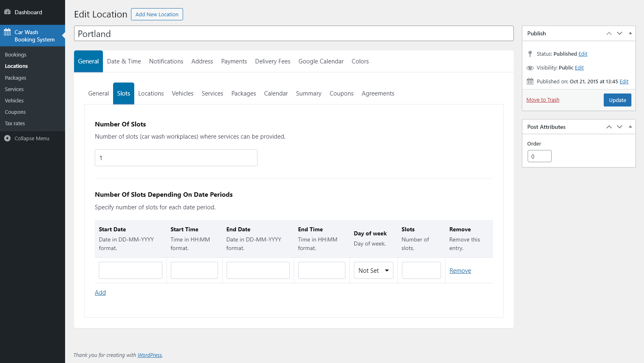Click the Collapse Menu arrow icon
The width and height of the screenshot is (644, 363).
pyautogui.click(x=7, y=138)
